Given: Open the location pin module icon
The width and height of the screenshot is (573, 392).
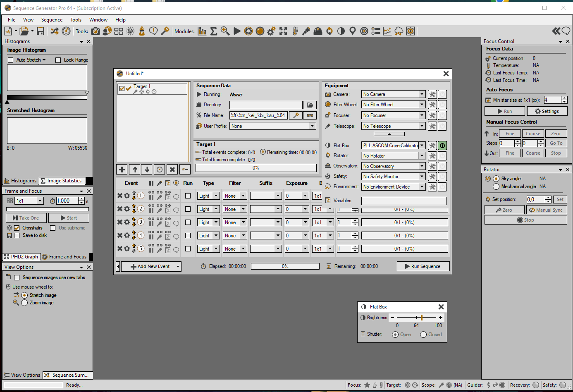Looking at the screenshot, I should pyautogui.click(x=353, y=31).
